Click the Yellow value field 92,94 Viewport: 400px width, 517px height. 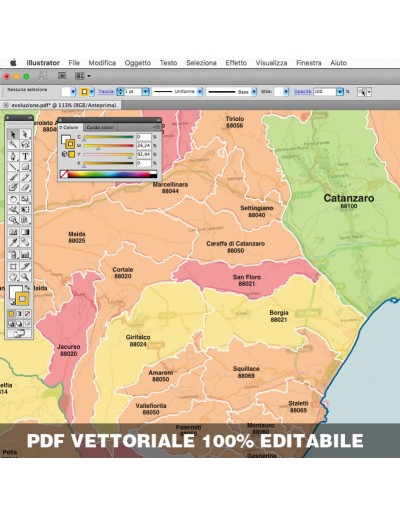[x=144, y=154]
